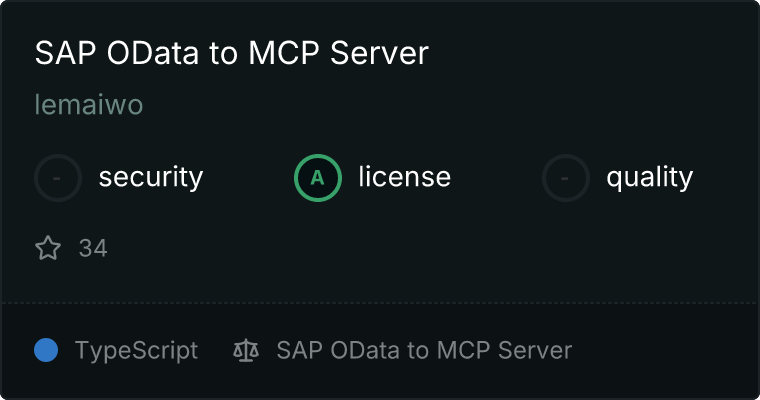Select the quality label text
This screenshot has width=760, height=400.
649,178
